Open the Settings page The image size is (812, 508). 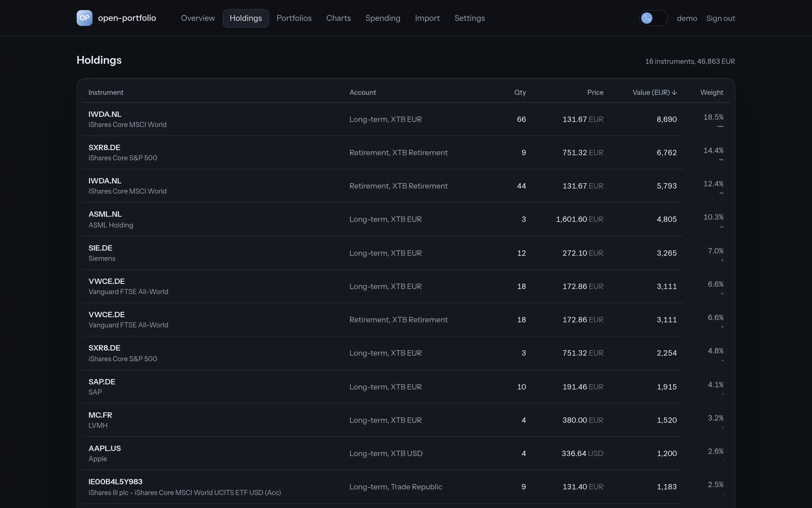tap(469, 18)
